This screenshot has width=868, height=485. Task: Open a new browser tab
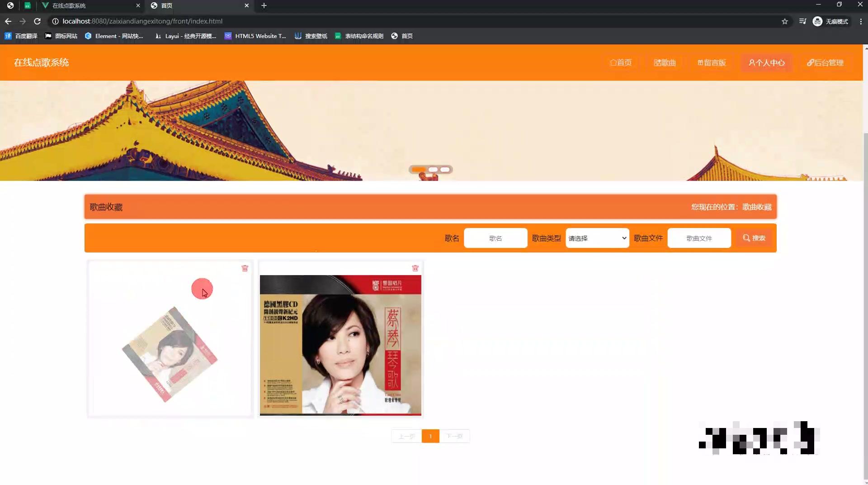coord(264,5)
